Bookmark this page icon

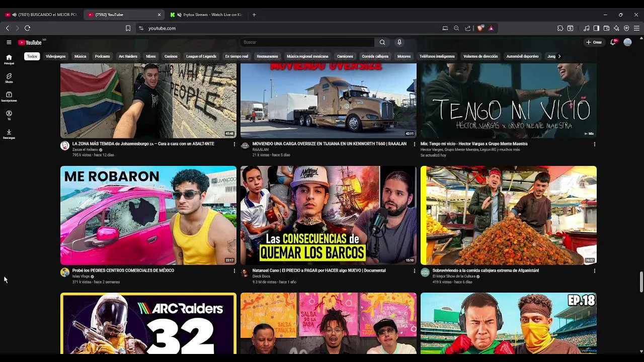tap(128, 28)
